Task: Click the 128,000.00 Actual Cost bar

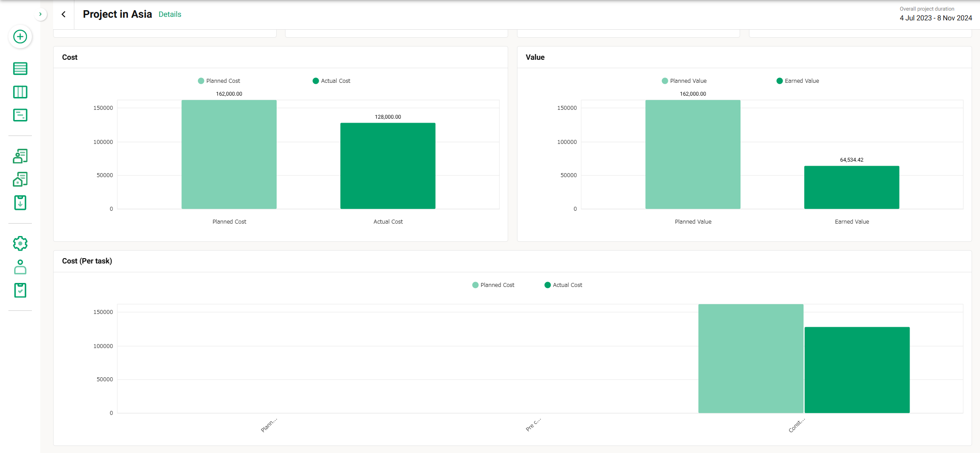Action: (388, 166)
